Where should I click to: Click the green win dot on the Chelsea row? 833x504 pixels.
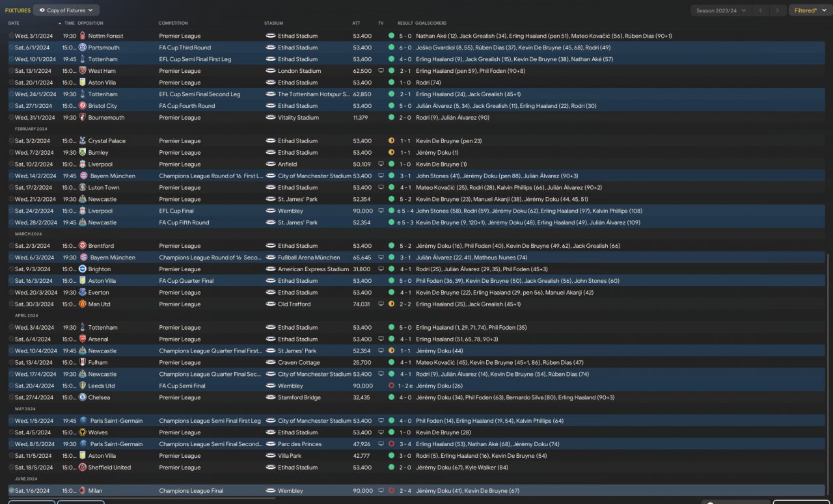tap(392, 397)
